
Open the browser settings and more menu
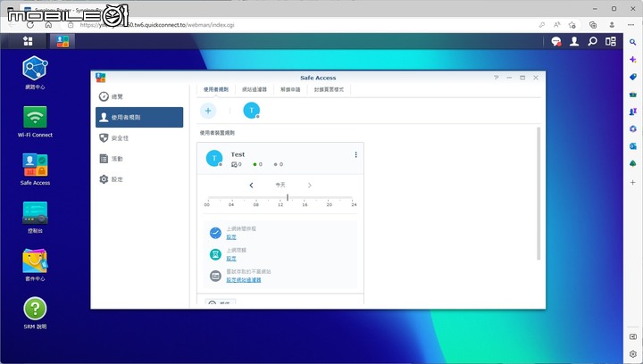tap(631, 25)
